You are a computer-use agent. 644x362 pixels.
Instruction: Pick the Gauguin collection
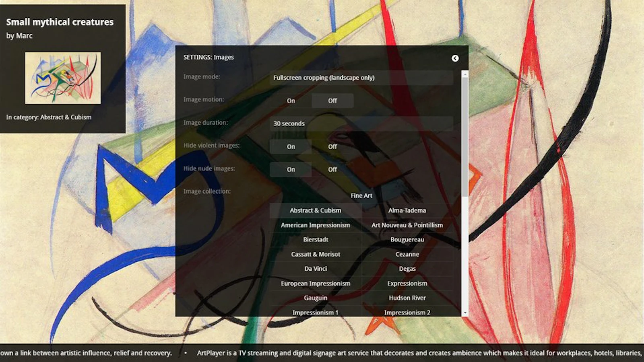pos(316,298)
